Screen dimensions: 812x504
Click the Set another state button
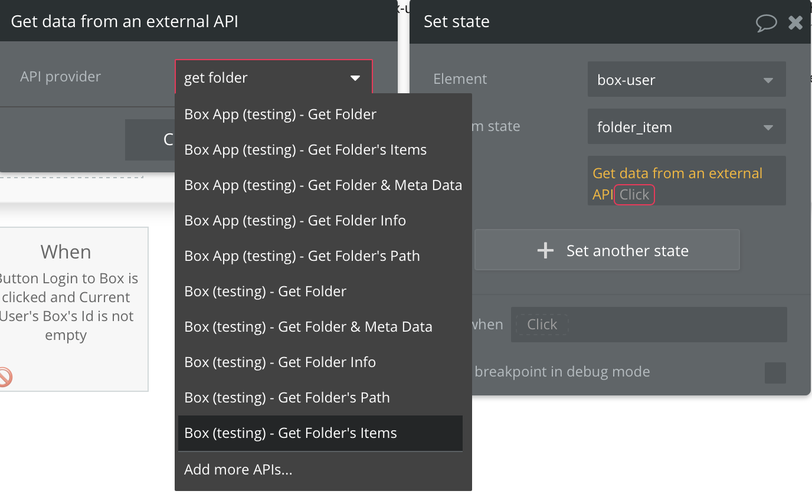[607, 250]
